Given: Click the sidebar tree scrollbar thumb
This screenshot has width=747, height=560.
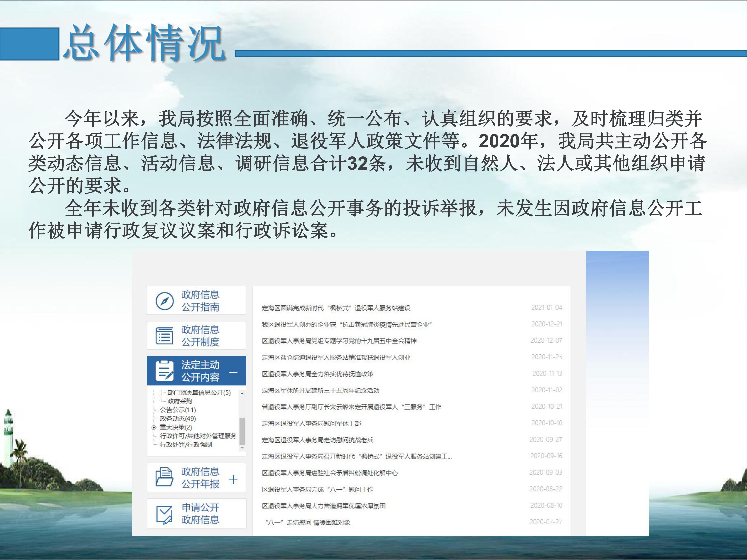Looking at the screenshot, I should coord(242,431).
